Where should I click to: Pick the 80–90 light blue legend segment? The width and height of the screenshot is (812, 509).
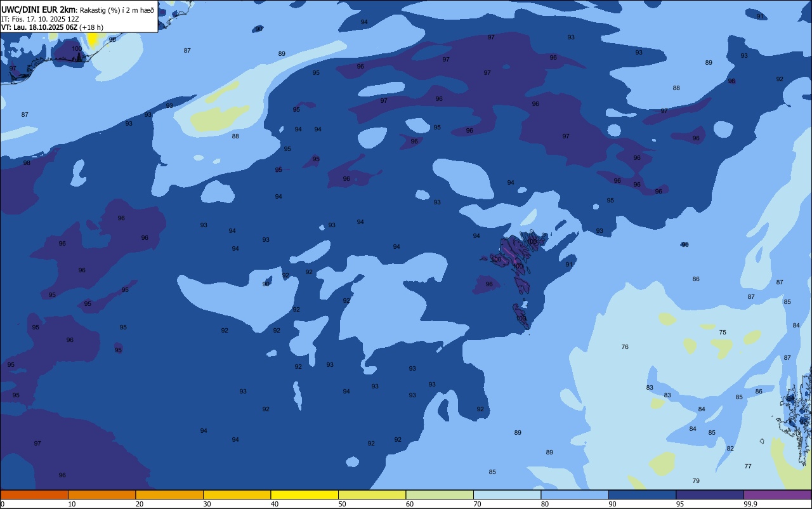(x=575, y=494)
